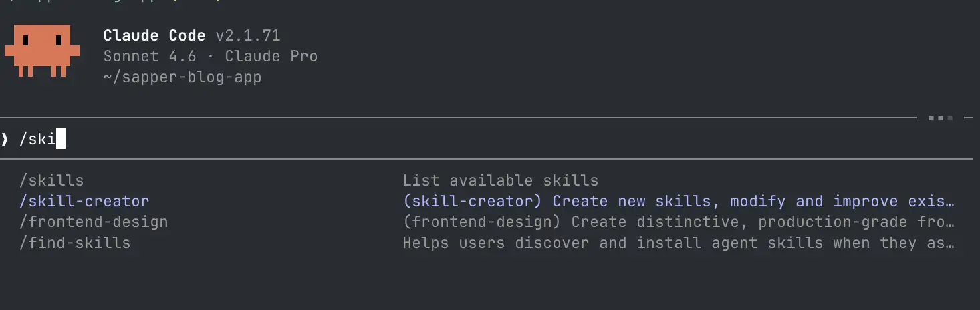Image resolution: width=980 pixels, height=310 pixels.
Task: Click 'Helps users discover and install' description
Action: tap(679, 243)
